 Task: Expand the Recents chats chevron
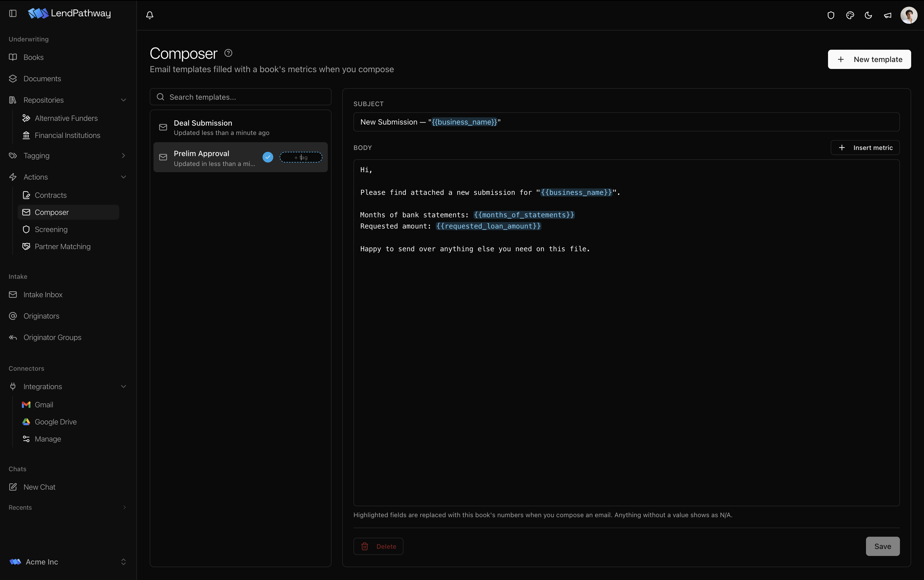click(x=124, y=508)
